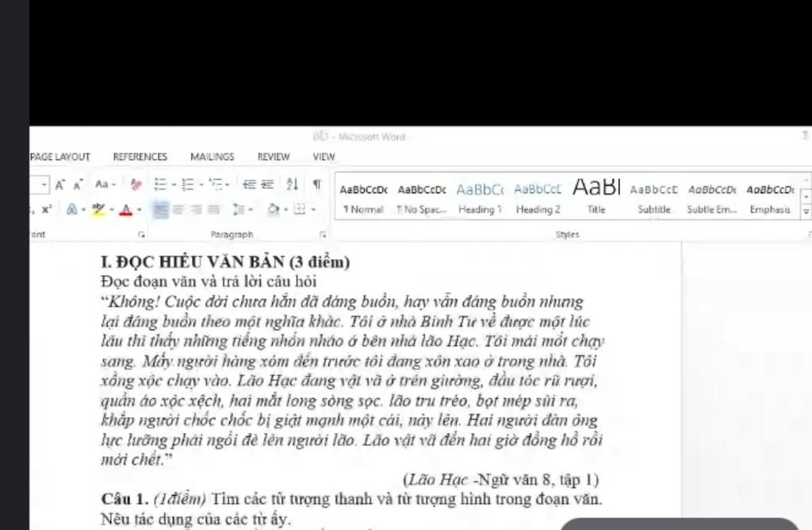Apply a numbered list
812x530 pixels.
pyautogui.click(x=188, y=184)
